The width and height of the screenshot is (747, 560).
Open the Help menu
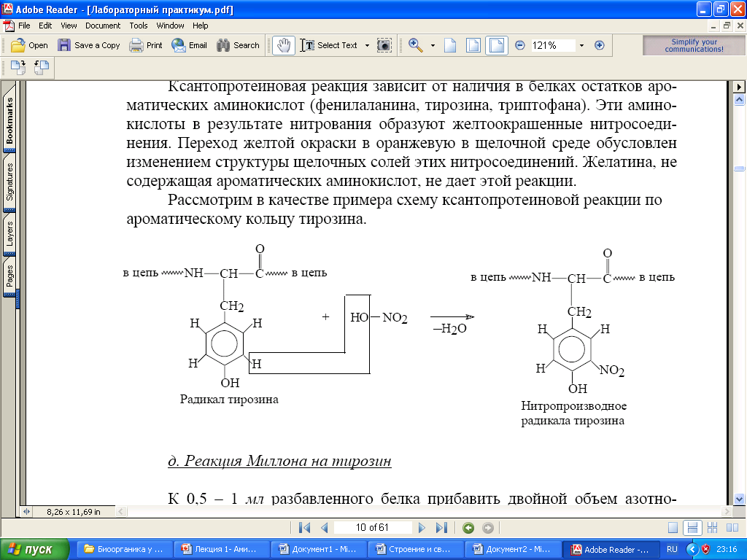[x=200, y=26]
